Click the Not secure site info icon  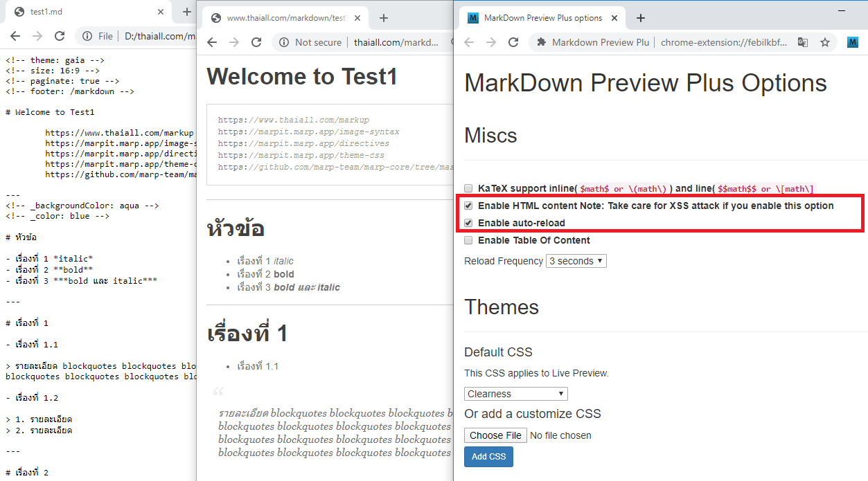[284, 42]
